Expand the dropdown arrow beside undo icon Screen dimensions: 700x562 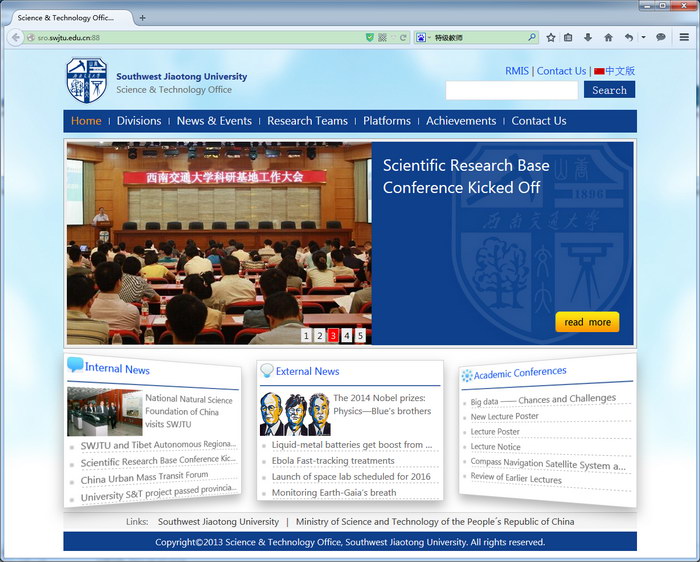[643, 37]
